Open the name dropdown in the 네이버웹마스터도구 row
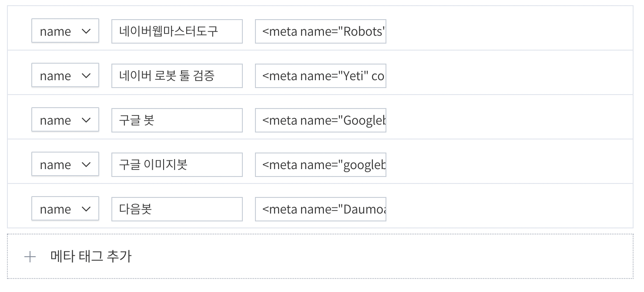 [65, 31]
